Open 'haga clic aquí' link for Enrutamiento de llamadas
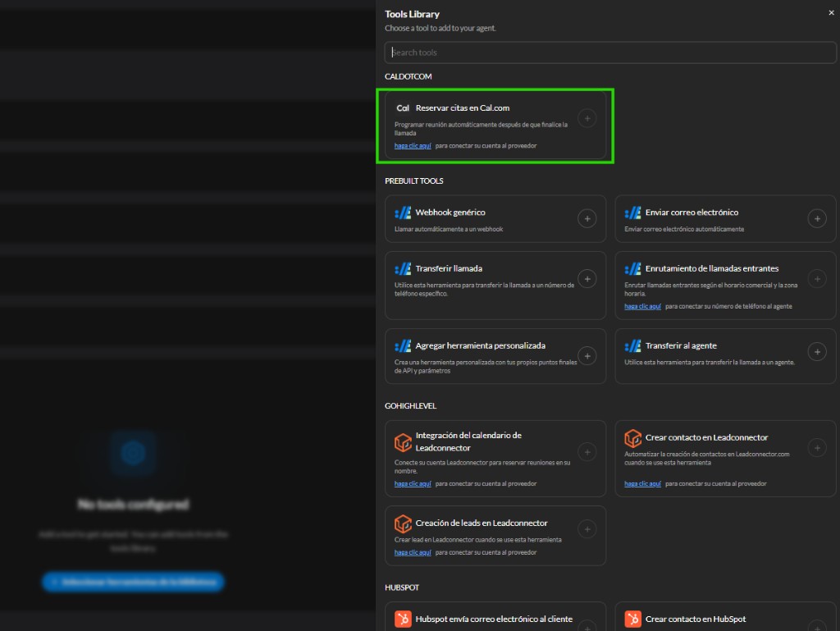 coord(642,306)
